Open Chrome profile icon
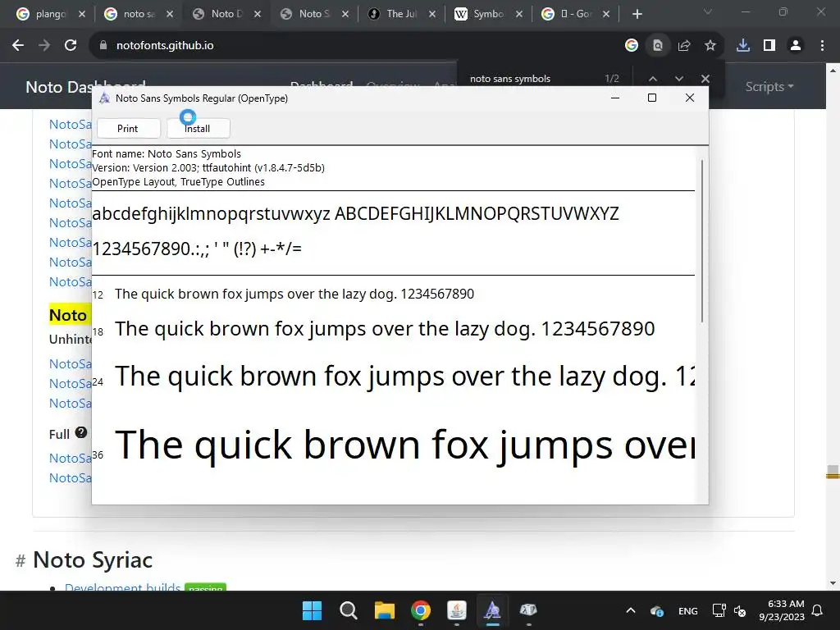The height and width of the screenshot is (630, 840). point(796,46)
